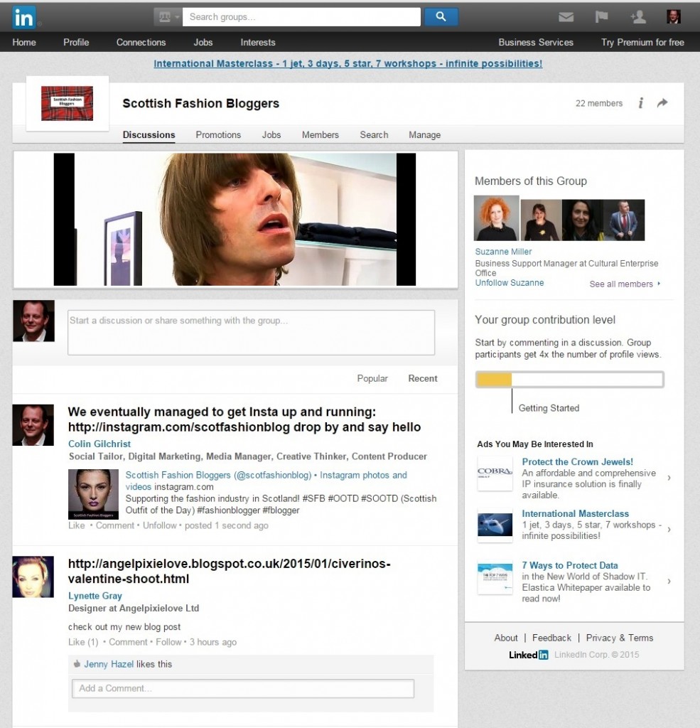This screenshot has width=700, height=728.
Task: Click Unfollow Suzanne
Action: (x=510, y=283)
